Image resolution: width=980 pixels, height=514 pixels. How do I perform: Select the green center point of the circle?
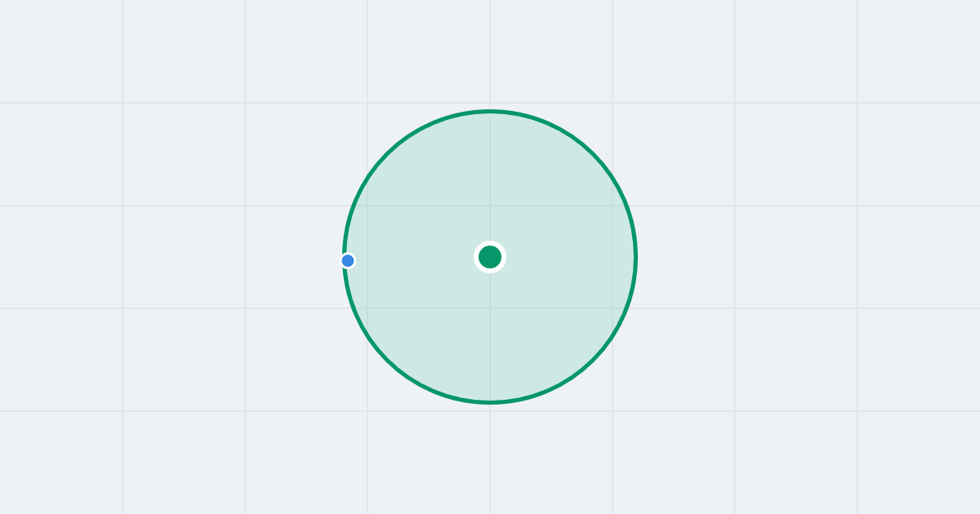490,257
